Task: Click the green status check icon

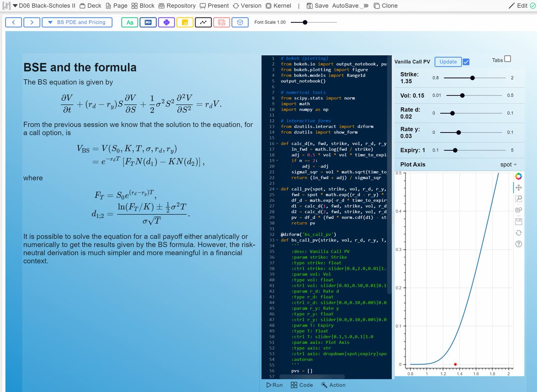Action: point(532,6)
